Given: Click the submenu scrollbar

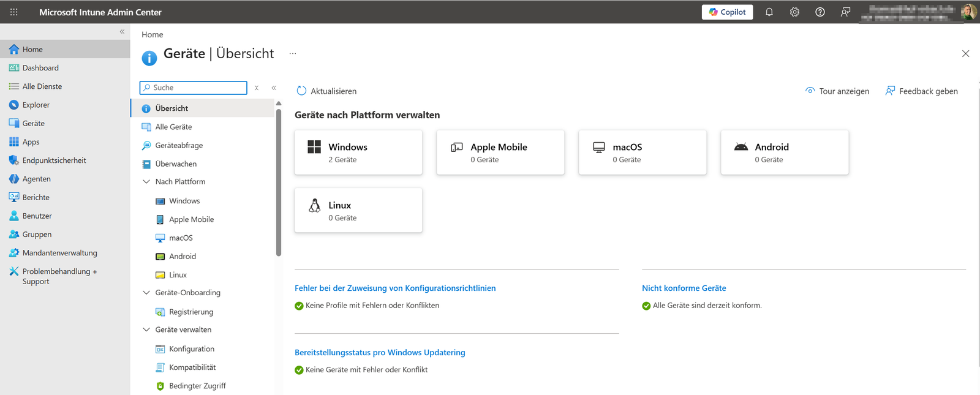Looking at the screenshot, I should click(279, 182).
